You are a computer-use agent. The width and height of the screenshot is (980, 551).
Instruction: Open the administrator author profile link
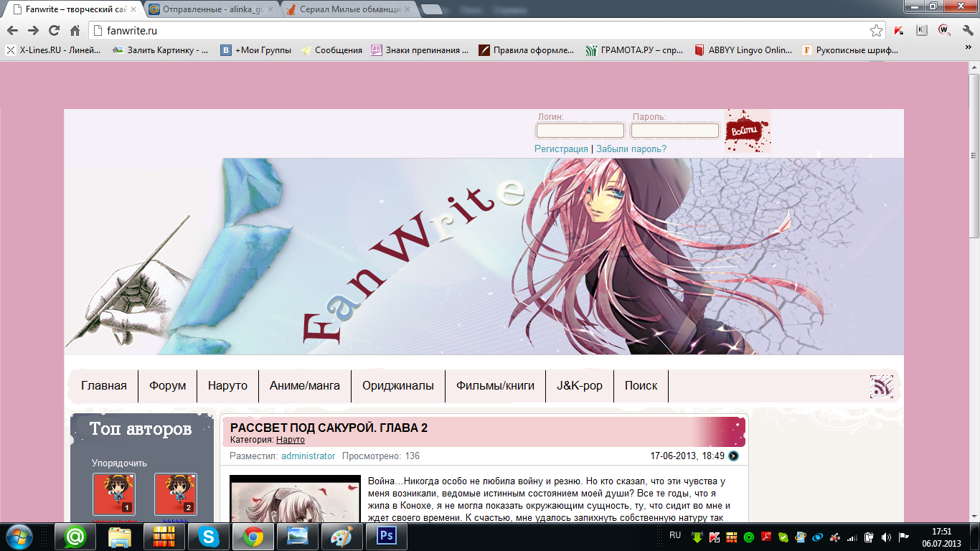click(308, 456)
